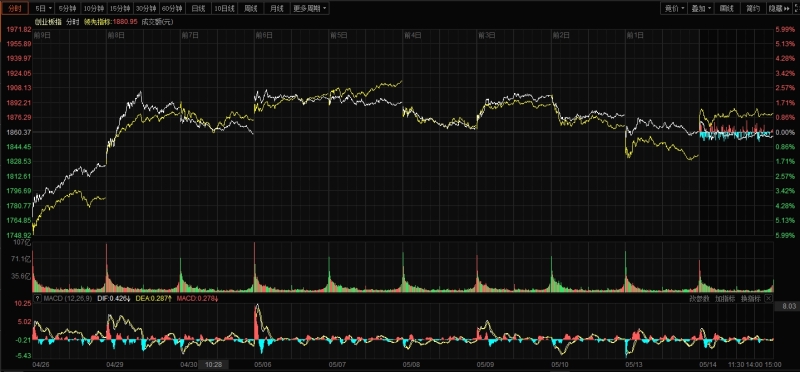Close the MACD indicator panel
Screen dimensions: 800x372
(769, 299)
